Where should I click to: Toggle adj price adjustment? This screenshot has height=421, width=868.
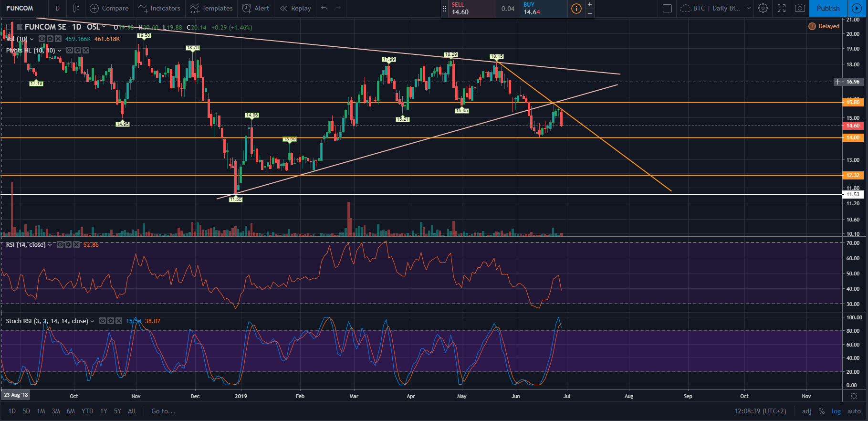pyautogui.click(x=806, y=411)
